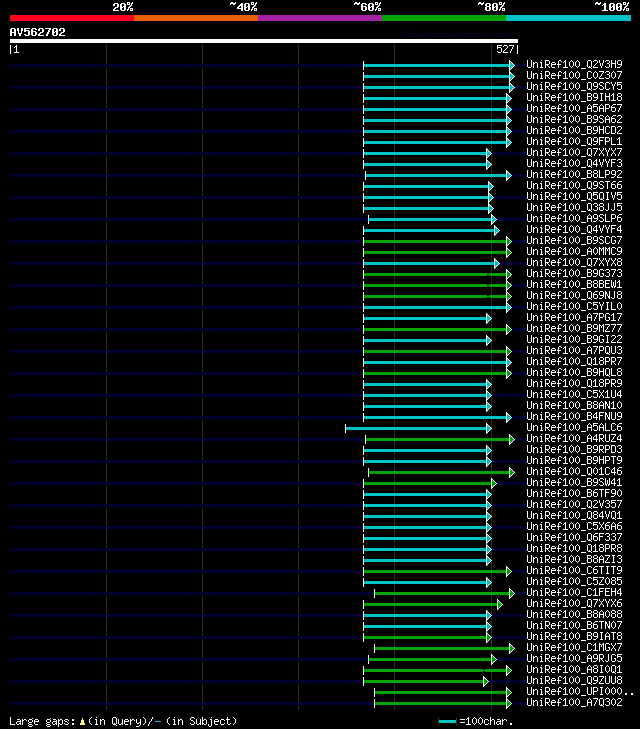Click the UniRef100_A0MMC9 text
The image size is (640, 729).
[574, 252]
